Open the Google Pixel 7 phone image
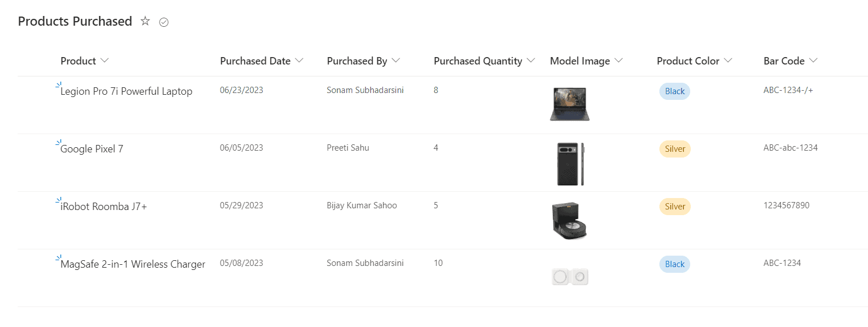This screenshot has height=327, width=868. (570, 164)
